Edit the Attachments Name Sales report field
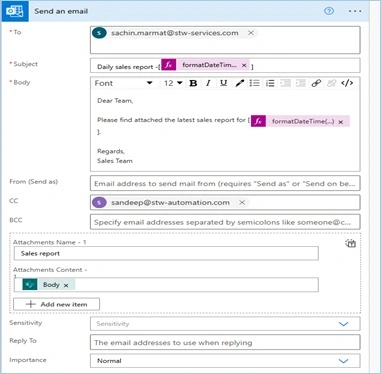 click(166, 253)
